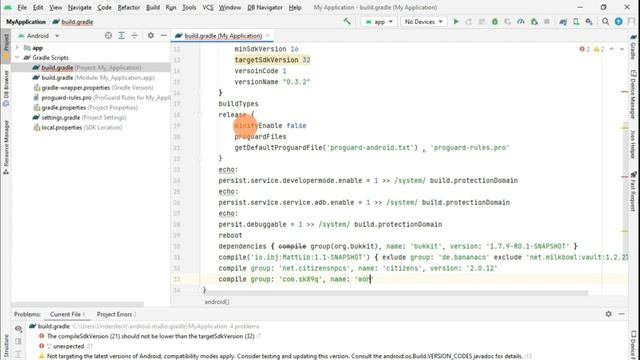640x360 pixels.
Task: Open the app run configuration dropdown
Action: click(x=379, y=22)
